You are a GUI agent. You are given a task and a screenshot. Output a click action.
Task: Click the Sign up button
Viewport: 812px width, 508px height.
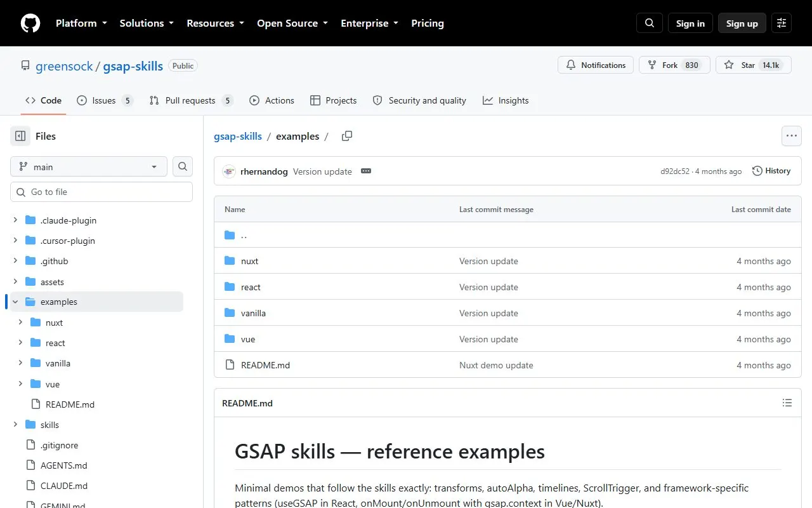click(742, 23)
